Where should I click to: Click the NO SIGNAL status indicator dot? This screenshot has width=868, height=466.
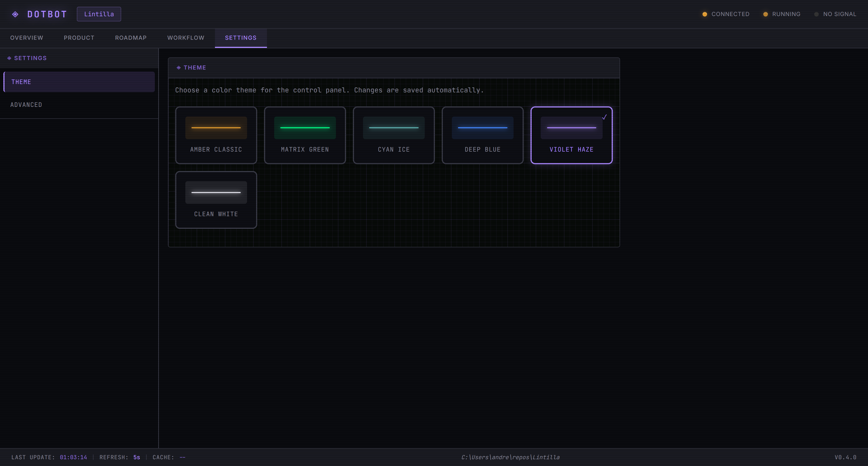pos(816,14)
